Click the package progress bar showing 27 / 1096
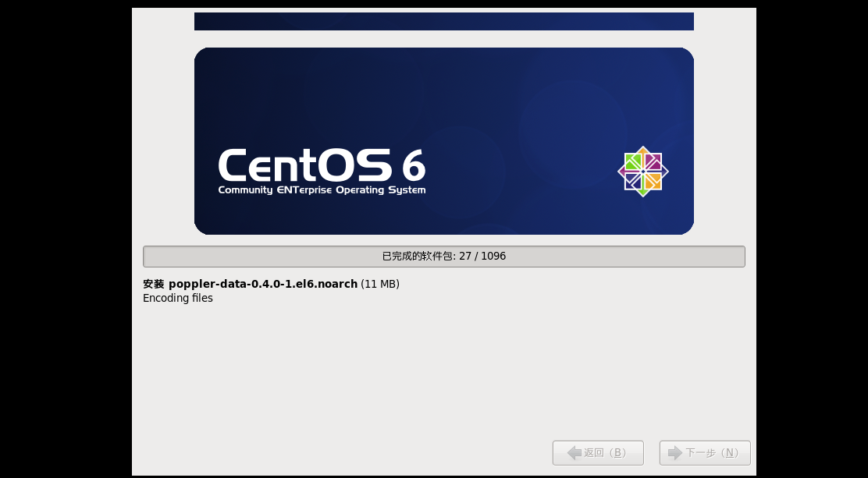Screen dimensions: 868x478 pyautogui.click(x=444, y=256)
